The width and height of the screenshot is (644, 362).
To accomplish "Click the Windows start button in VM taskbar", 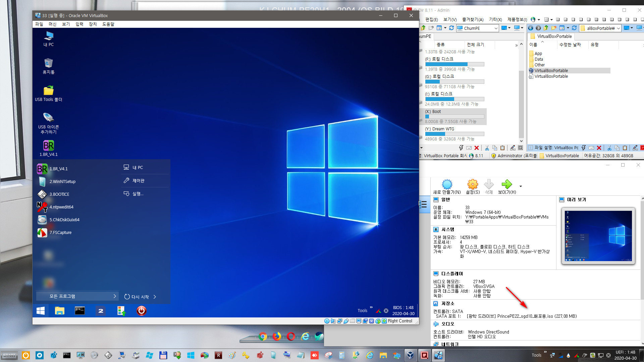I will click(x=41, y=311).
